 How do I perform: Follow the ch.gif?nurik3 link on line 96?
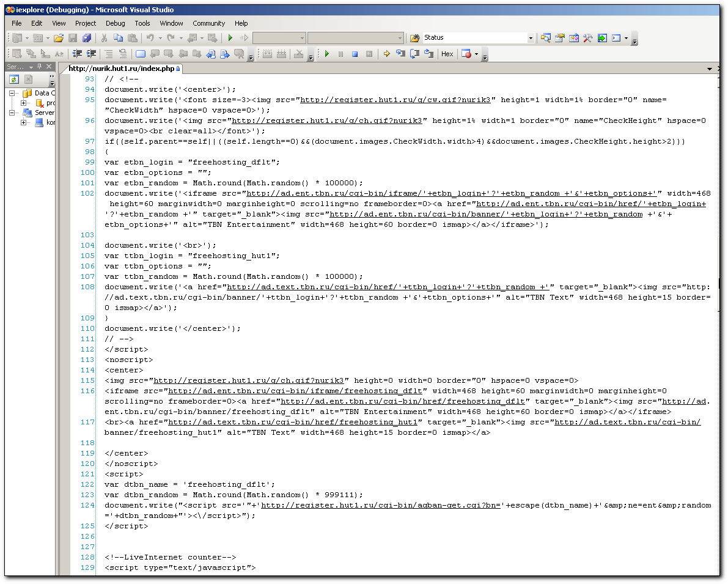(327, 121)
